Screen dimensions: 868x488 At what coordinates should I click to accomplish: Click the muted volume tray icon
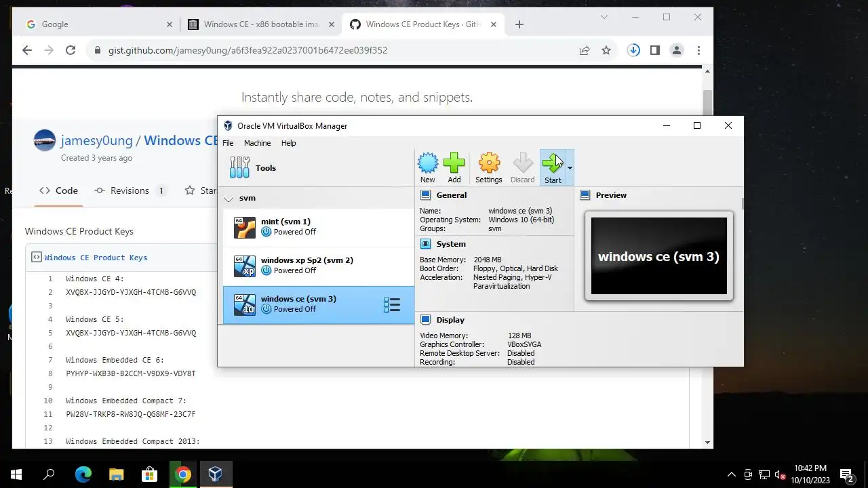point(780,474)
